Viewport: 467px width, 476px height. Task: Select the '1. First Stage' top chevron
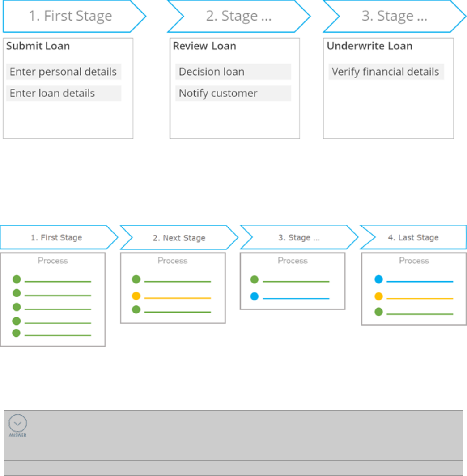[x=74, y=16]
